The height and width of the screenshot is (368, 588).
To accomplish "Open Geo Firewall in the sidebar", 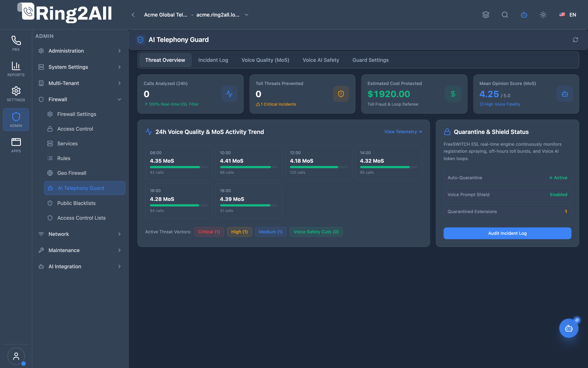I will (x=85, y=173).
